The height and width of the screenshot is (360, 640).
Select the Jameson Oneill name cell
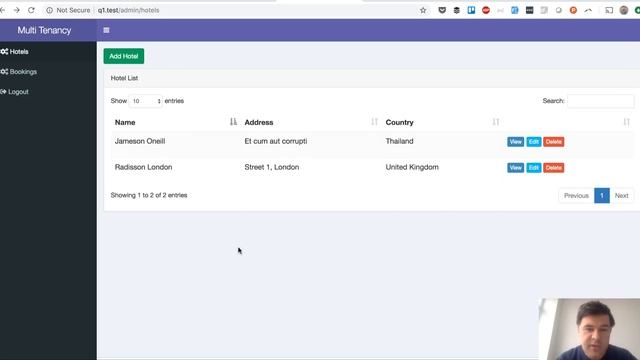(140, 141)
